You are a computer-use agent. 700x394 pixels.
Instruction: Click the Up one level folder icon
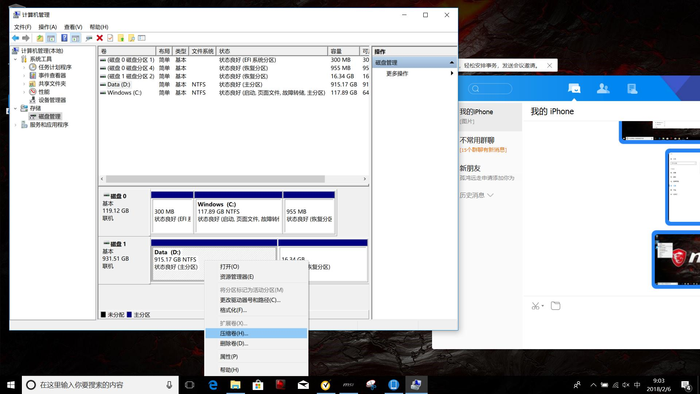click(x=40, y=38)
